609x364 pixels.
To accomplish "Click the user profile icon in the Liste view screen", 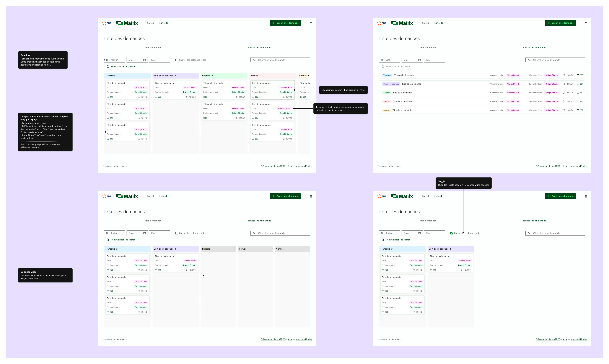I will (586, 23).
